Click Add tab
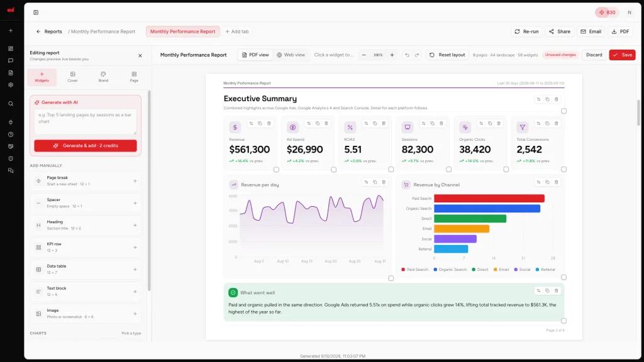The height and width of the screenshot is (362, 644). (x=237, y=31)
